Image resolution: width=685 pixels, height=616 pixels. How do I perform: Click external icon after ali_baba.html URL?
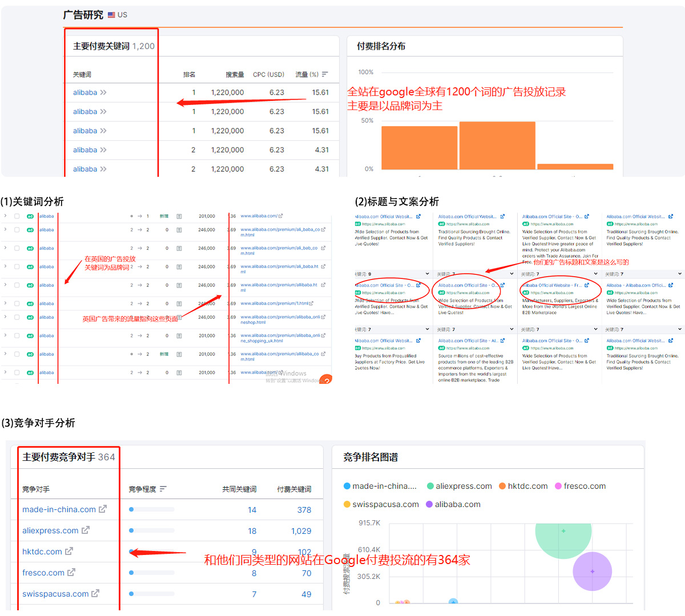pos(323,266)
